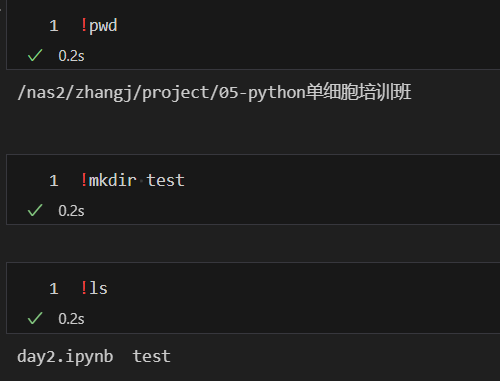Place cursor on the mkdir command word
This screenshot has width=500, height=381.
pos(113,180)
